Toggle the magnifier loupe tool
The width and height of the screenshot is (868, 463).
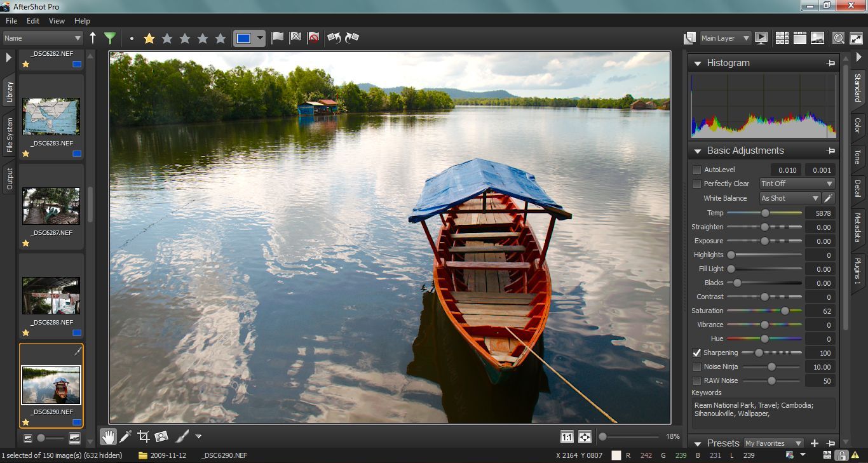(839, 38)
